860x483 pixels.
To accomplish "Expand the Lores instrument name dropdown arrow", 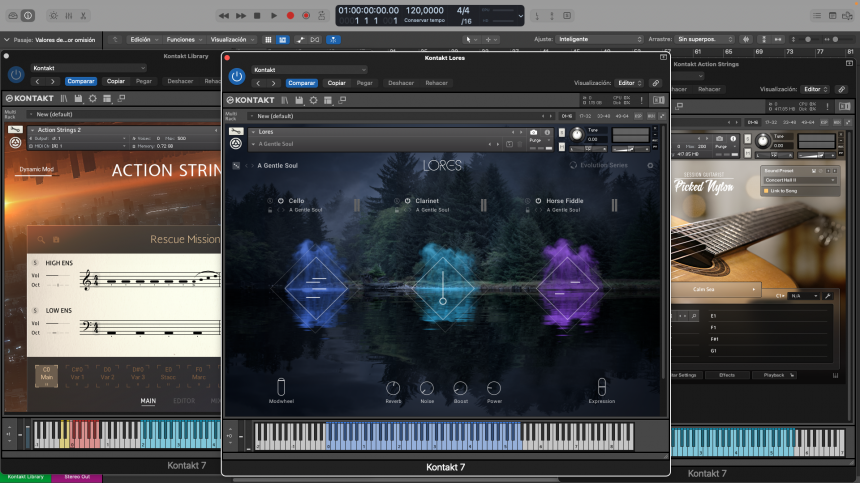I will point(253,132).
